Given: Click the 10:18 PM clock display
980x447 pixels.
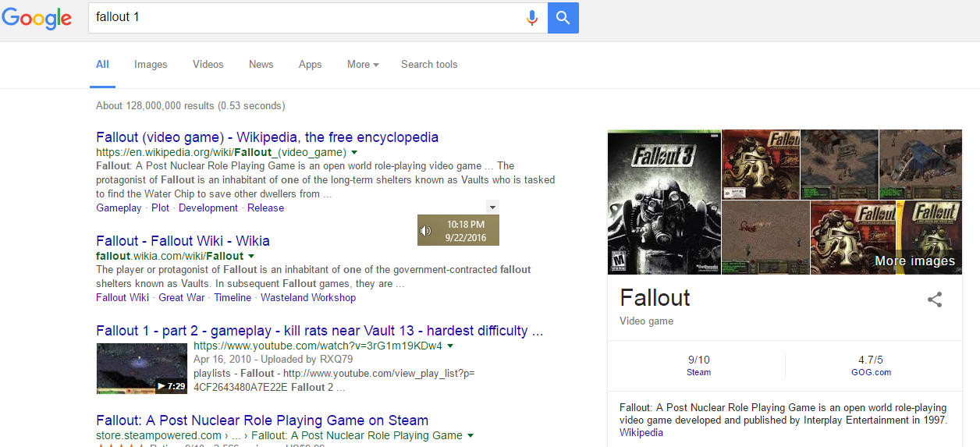Looking at the screenshot, I should 466,225.
